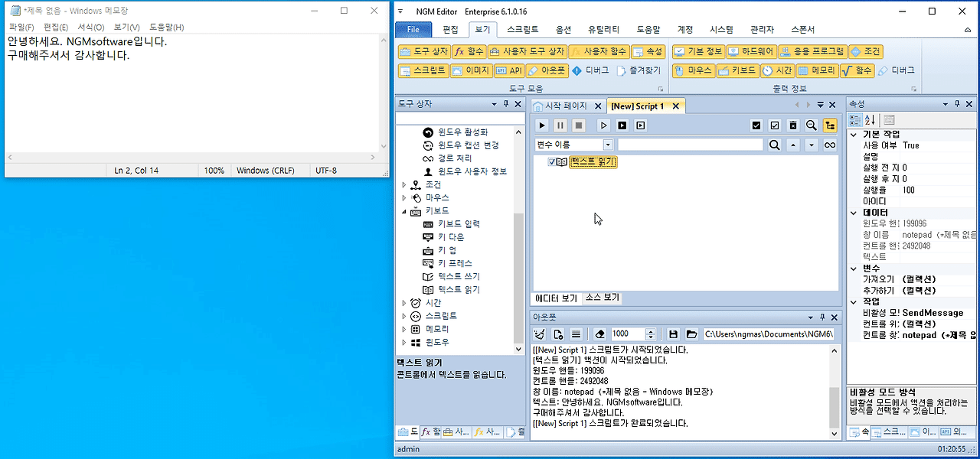
Task: Collapse 데이터 section in properties
Action: tap(854, 213)
